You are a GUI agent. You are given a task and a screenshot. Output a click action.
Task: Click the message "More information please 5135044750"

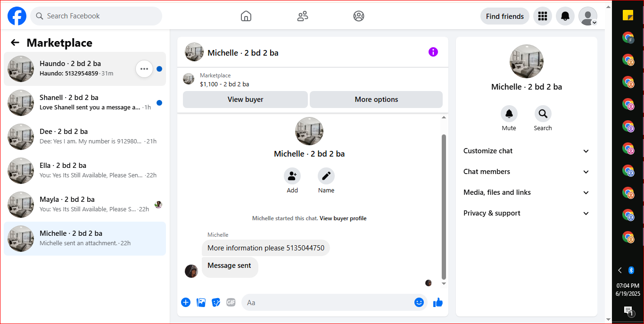(x=266, y=248)
